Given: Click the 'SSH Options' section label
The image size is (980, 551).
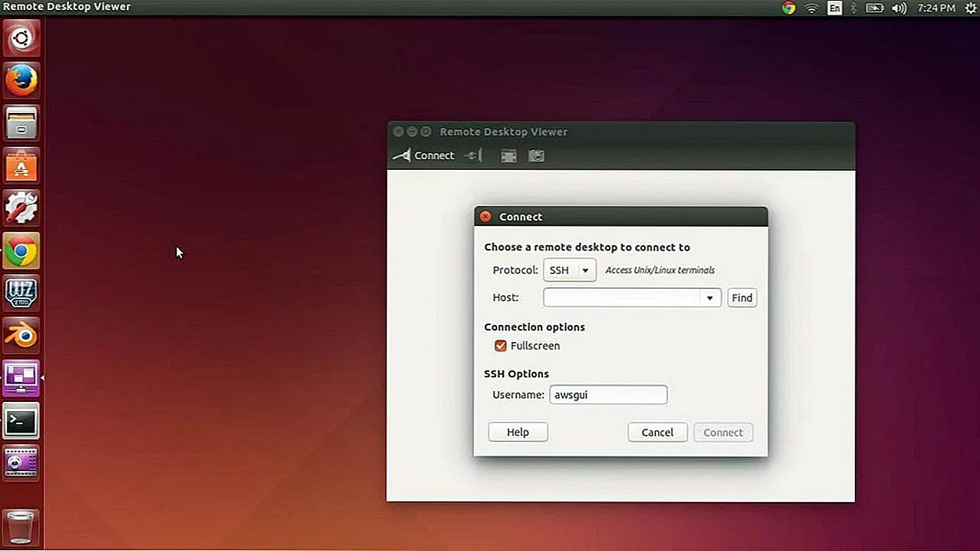Looking at the screenshot, I should click(516, 373).
